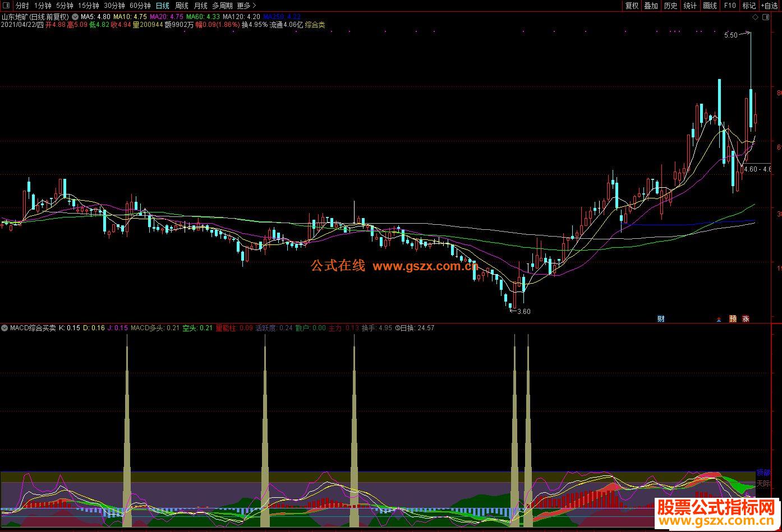Click the 开4.88 opening price value
782x532 pixels.
(x=55, y=25)
